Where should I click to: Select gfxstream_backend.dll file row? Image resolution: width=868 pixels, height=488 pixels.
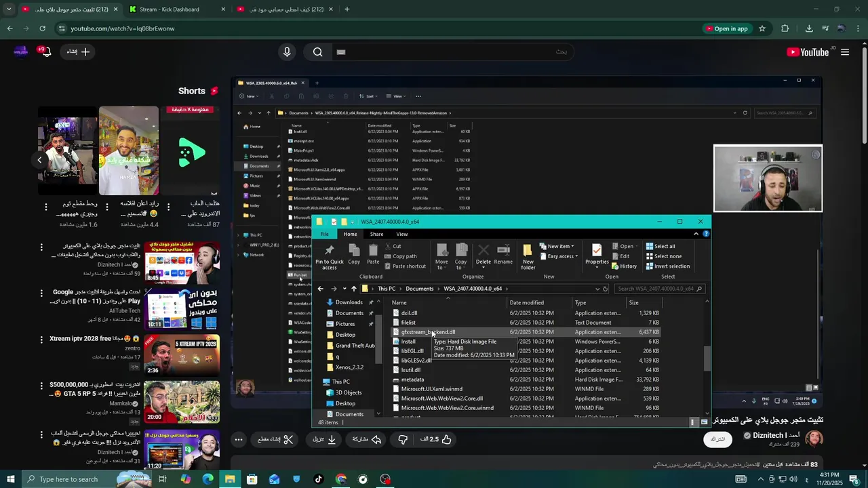coord(526,332)
